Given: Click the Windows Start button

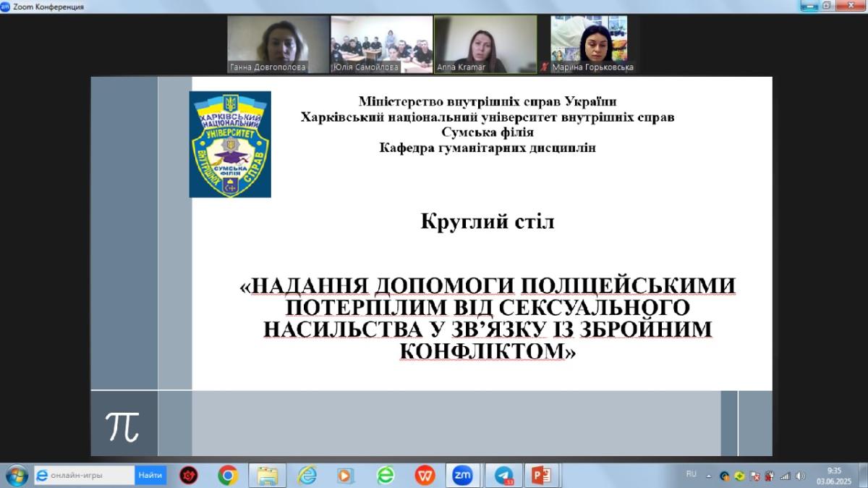Looking at the screenshot, I should (16, 476).
